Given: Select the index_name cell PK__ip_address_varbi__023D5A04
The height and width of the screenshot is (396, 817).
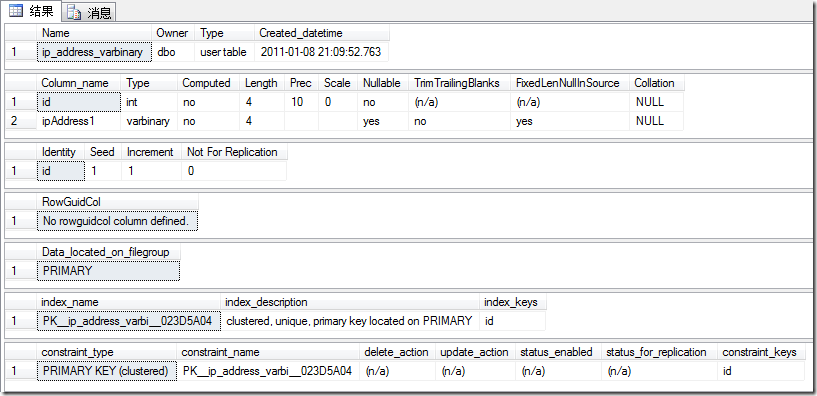Looking at the screenshot, I should (129, 321).
